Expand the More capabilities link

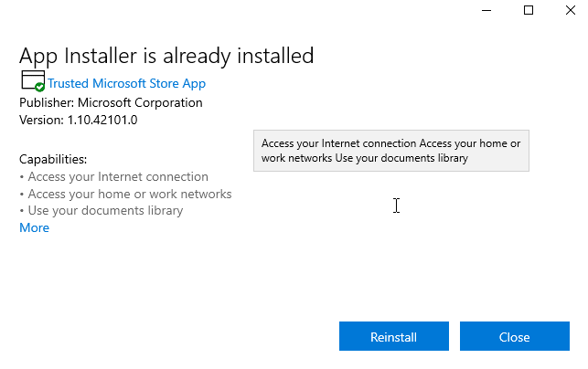click(34, 227)
